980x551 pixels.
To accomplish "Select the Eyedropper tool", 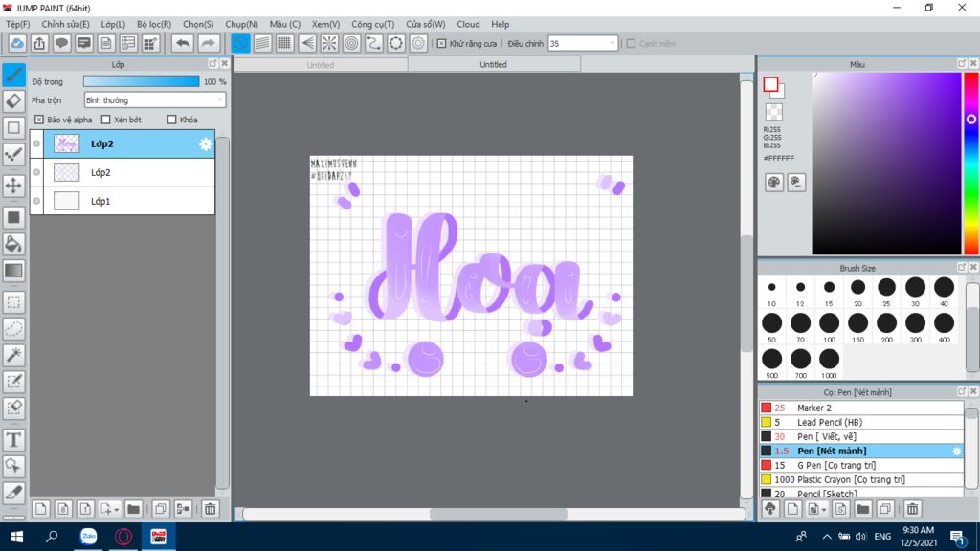I will tap(13, 493).
